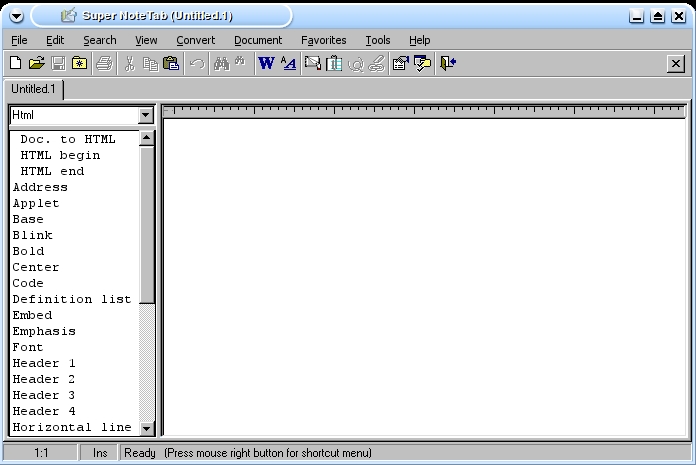Click the small binoculars Find Again icon

(x=240, y=62)
